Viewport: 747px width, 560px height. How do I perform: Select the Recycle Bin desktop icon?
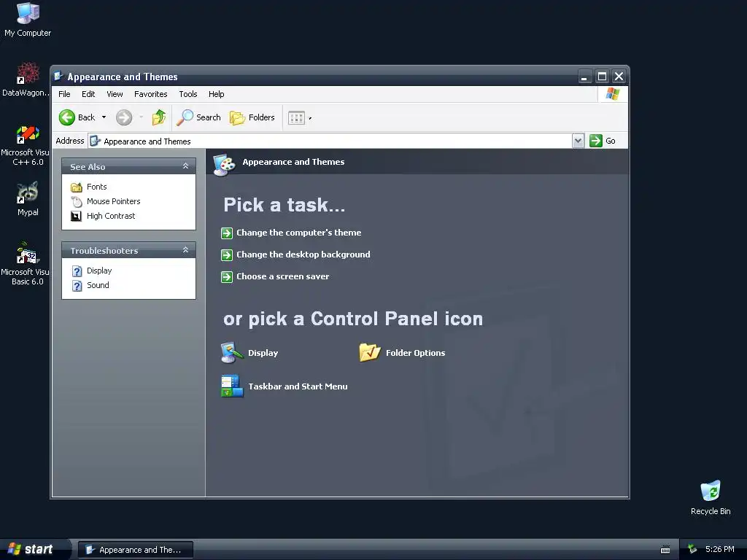[711, 498]
